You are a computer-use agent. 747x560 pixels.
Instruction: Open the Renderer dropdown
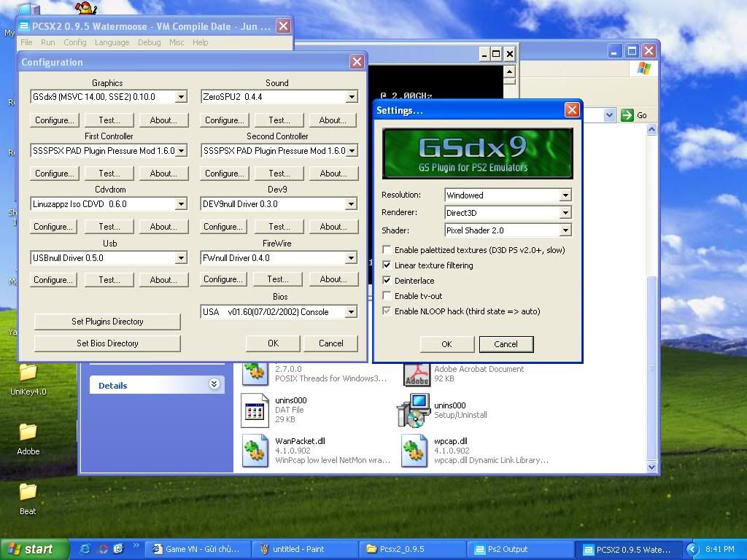(565, 213)
